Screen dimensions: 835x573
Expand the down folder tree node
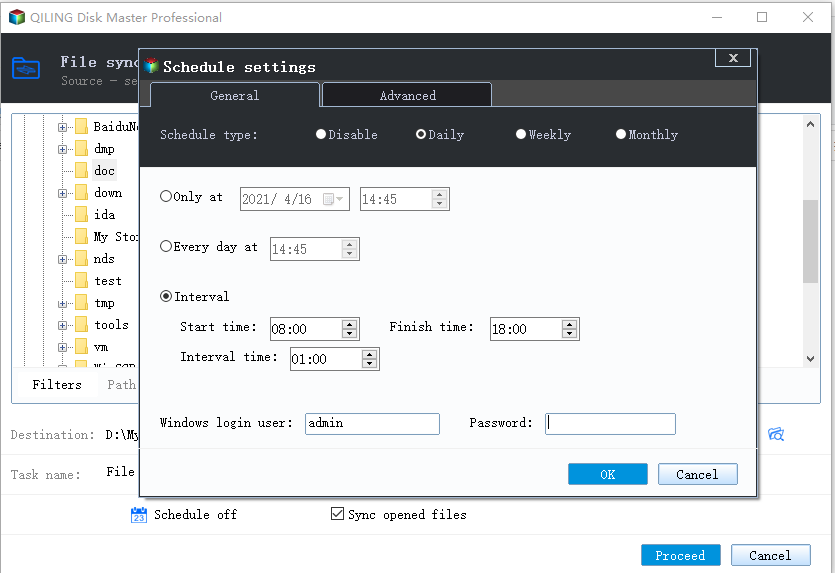62,193
